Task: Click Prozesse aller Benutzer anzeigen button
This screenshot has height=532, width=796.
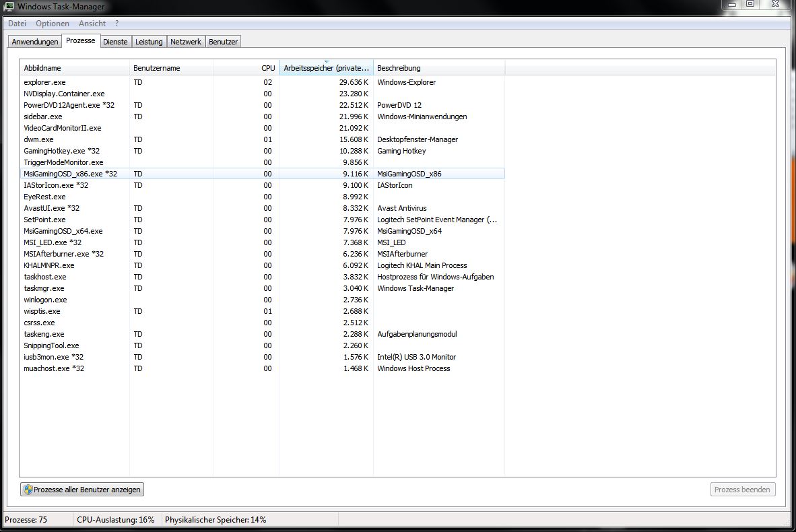Action: tap(82, 490)
